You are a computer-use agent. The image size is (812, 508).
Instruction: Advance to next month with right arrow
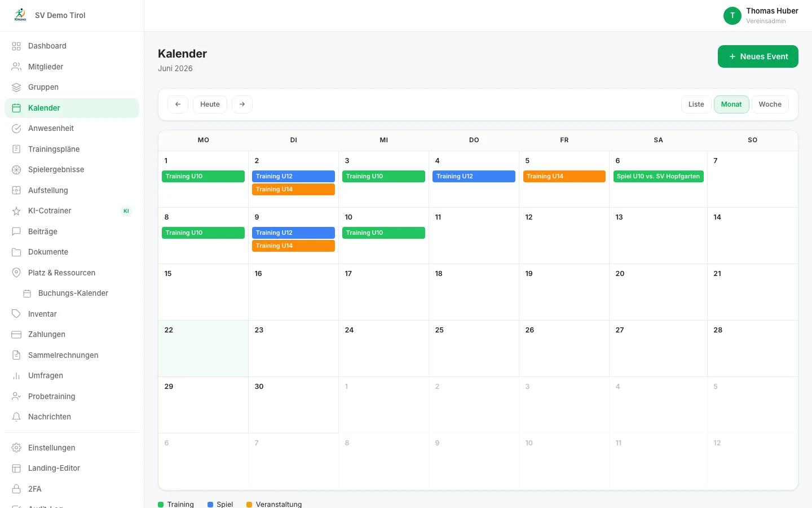[242, 104]
